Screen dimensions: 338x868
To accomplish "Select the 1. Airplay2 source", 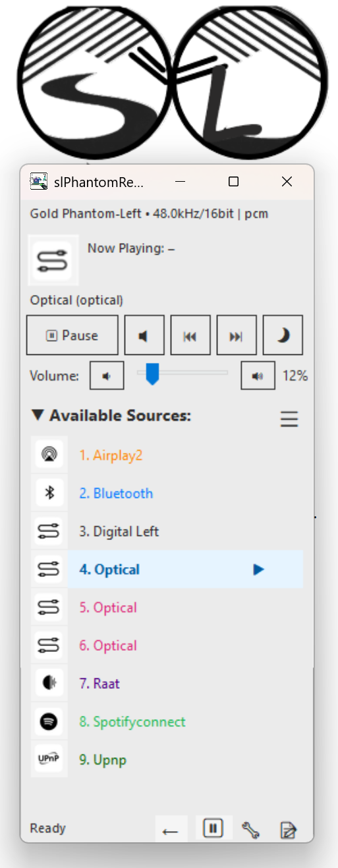I will 167,455.
